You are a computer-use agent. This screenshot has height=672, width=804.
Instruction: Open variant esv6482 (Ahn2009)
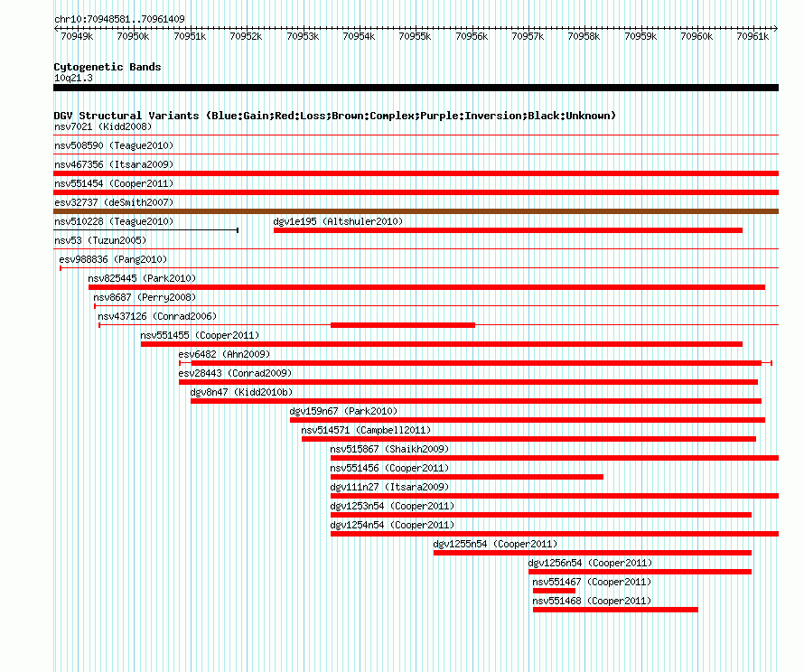[224, 354]
